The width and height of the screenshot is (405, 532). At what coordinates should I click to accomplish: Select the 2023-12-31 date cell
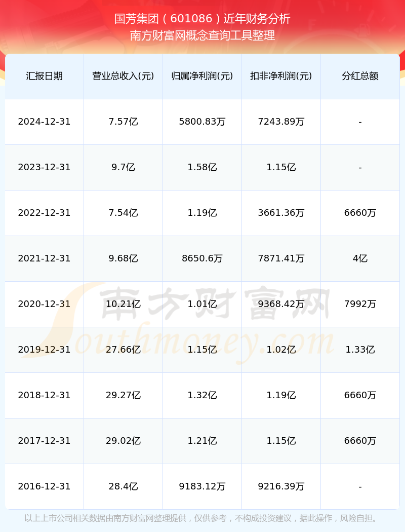[x=45, y=167]
